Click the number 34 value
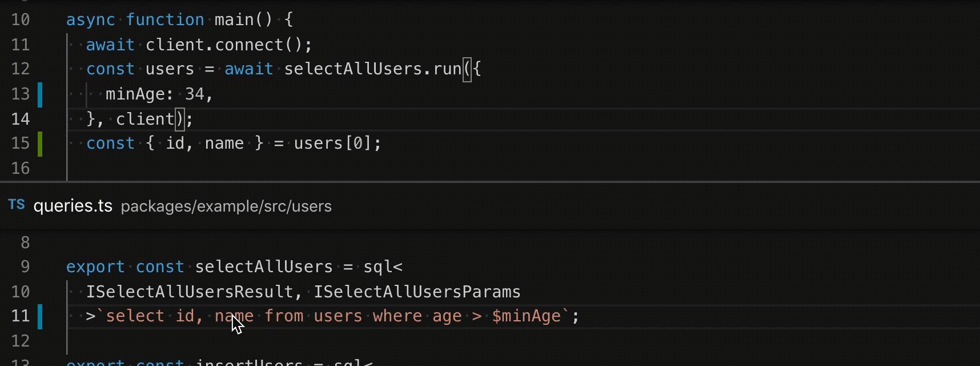Image resolution: width=980 pixels, height=366 pixels. pos(194,94)
